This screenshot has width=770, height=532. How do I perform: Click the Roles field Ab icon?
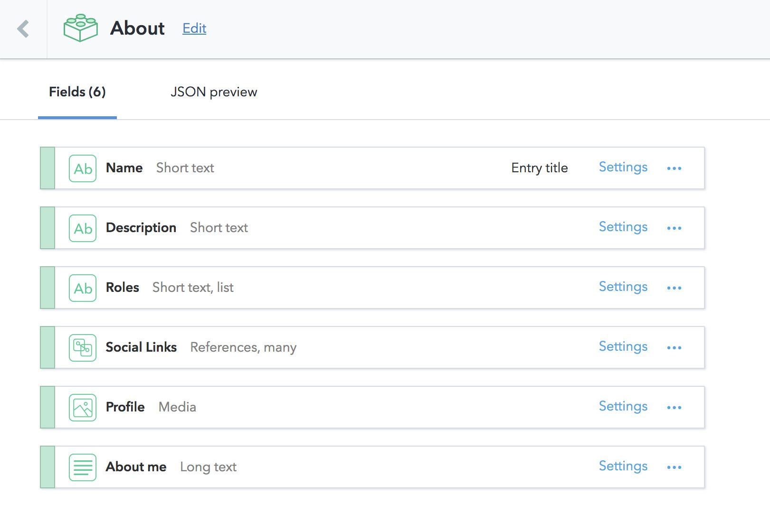(x=83, y=288)
